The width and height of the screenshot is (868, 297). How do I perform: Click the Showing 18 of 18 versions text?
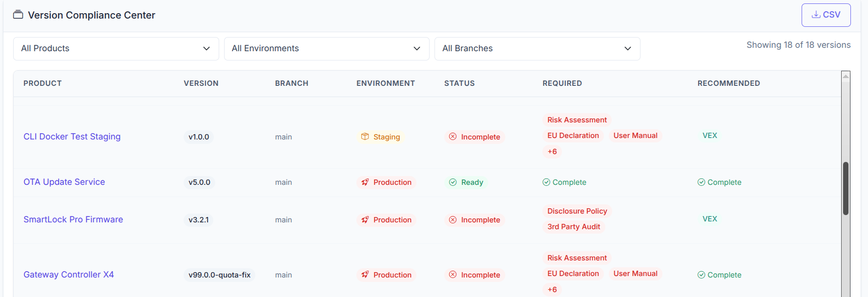pos(798,45)
